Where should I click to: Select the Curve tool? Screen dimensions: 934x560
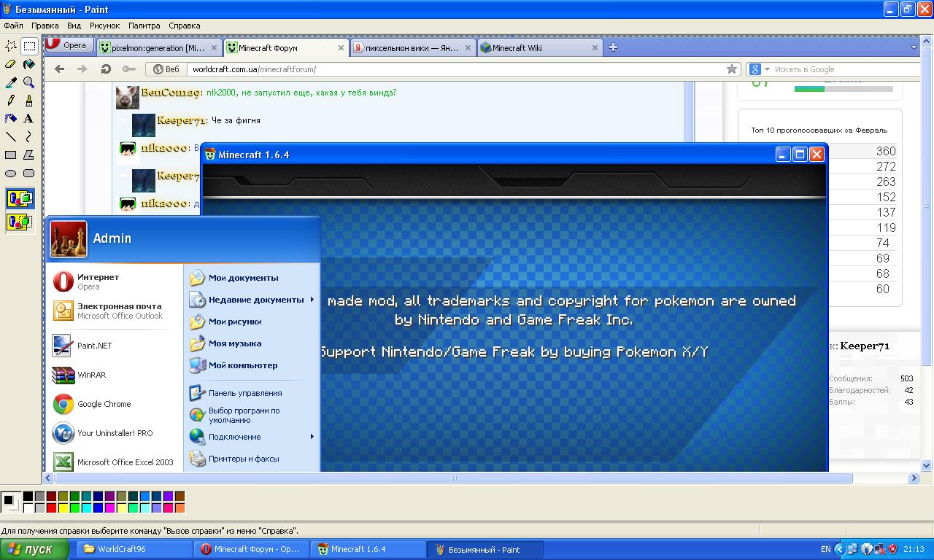[x=29, y=136]
